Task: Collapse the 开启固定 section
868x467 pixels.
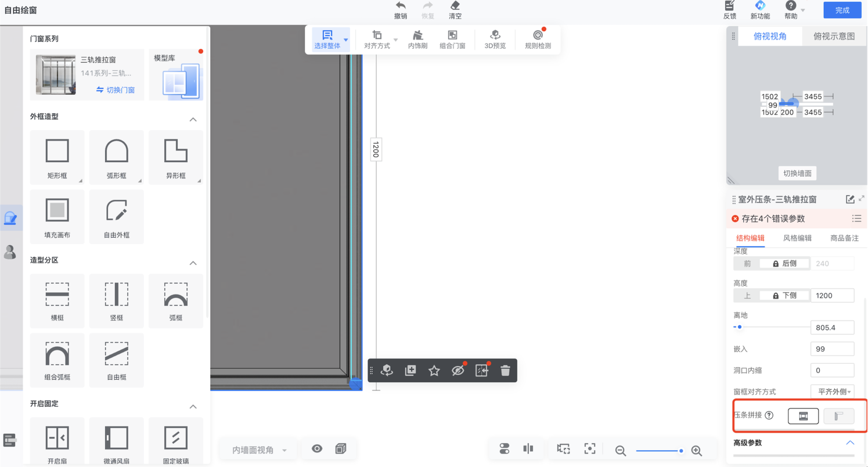Action: [193, 407]
